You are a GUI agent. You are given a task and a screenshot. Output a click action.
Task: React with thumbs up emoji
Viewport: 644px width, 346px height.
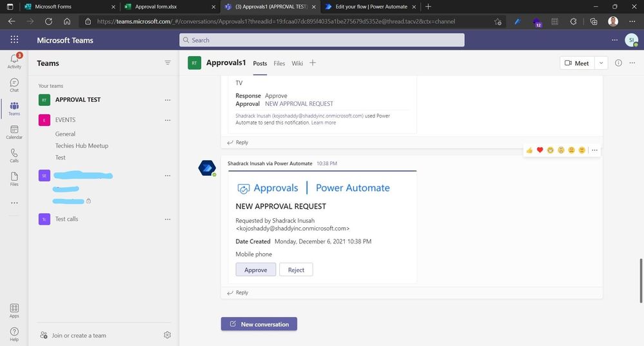coord(529,150)
